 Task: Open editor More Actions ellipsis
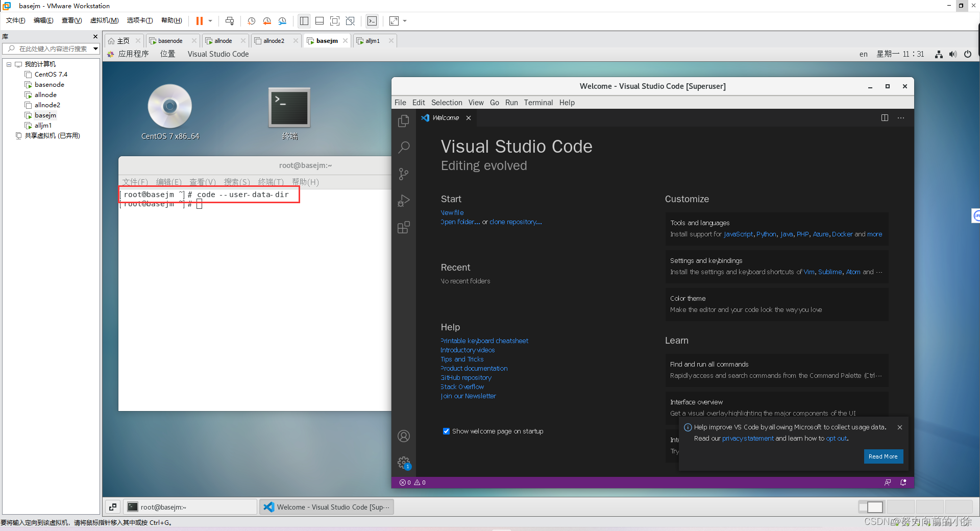click(901, 118)
